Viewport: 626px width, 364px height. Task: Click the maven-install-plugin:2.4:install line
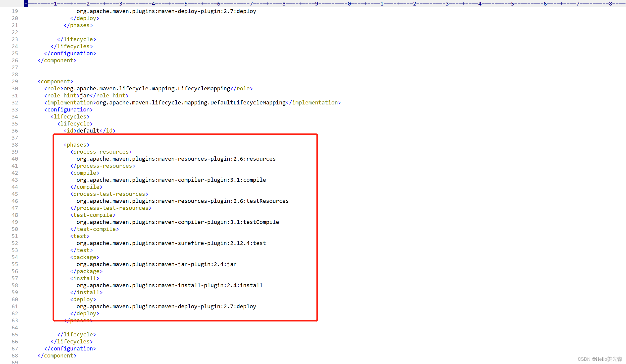(170, 285)
